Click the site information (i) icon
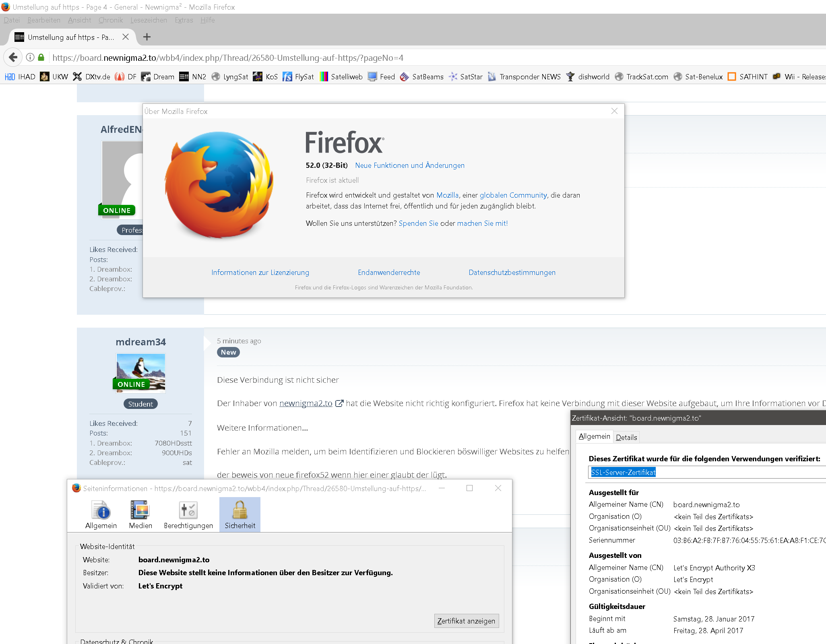Viewport: 826px width, 644px height. [x=30, y=58]
